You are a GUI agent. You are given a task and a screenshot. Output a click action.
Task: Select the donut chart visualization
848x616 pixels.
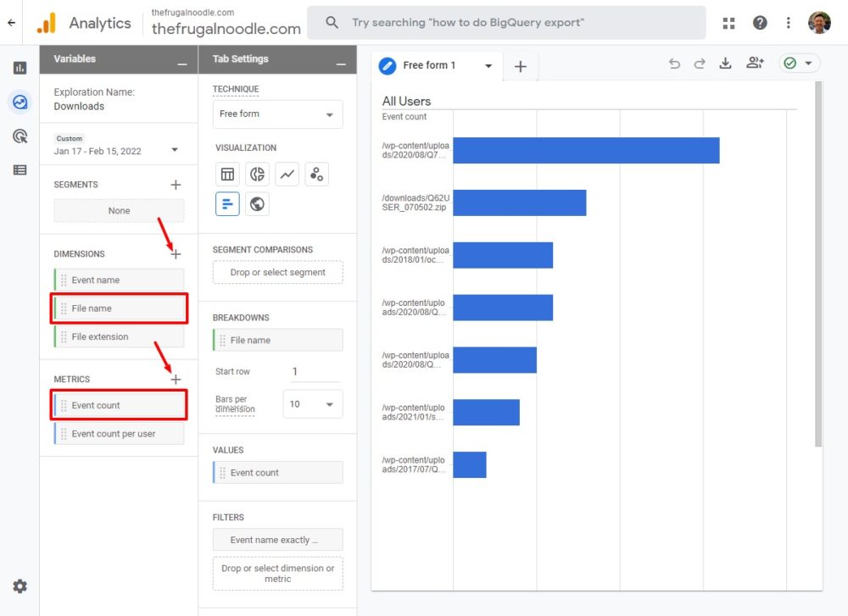click(256, 174)
